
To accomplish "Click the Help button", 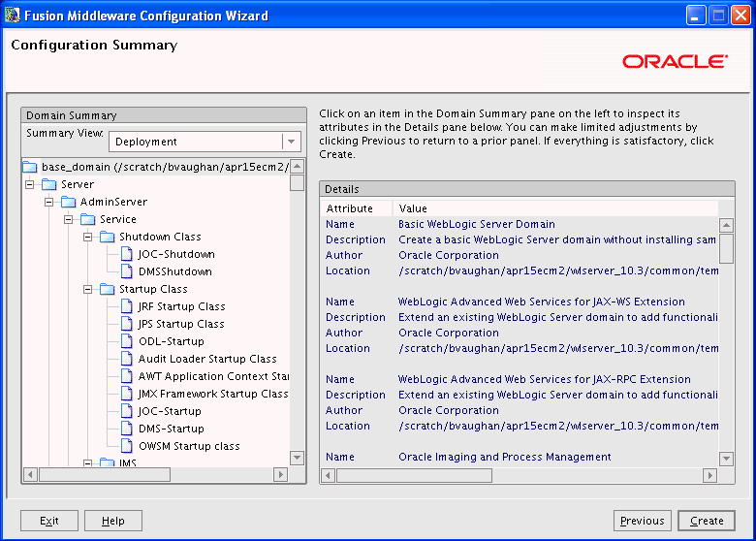I will point(113,521).
